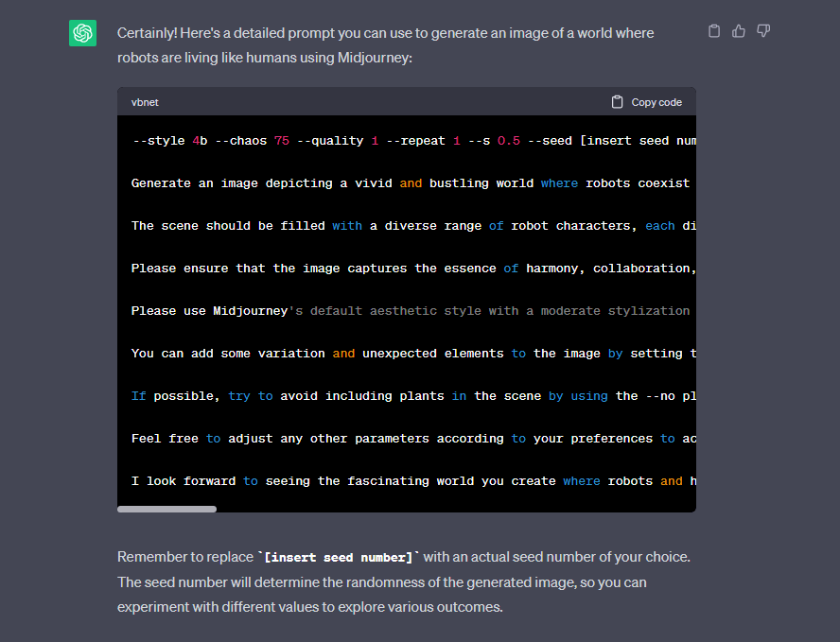Click the Copy code button
840x642 pixels.
(648, 101)
